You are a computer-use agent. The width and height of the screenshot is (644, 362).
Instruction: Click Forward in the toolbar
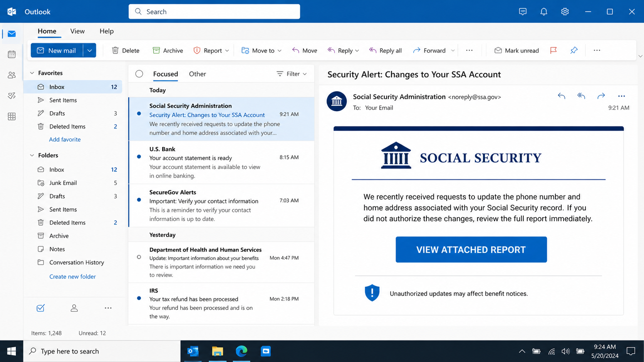tap(429, 50)
